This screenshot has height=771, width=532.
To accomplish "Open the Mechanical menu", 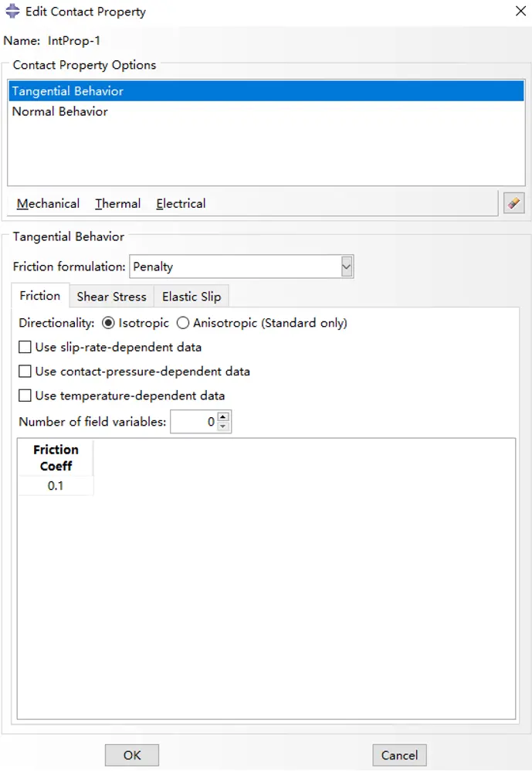I will (48, 204).
